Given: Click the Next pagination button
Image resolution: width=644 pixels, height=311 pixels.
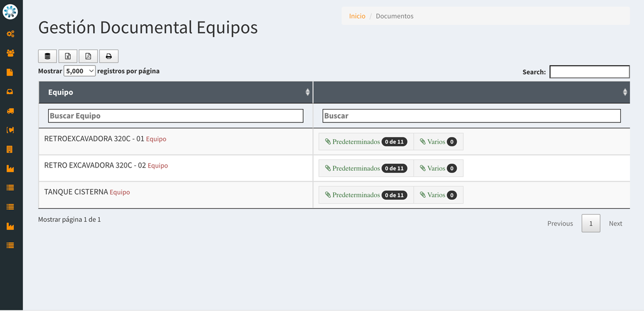Looking at the screenshot, I should click(x=615, y=223).
